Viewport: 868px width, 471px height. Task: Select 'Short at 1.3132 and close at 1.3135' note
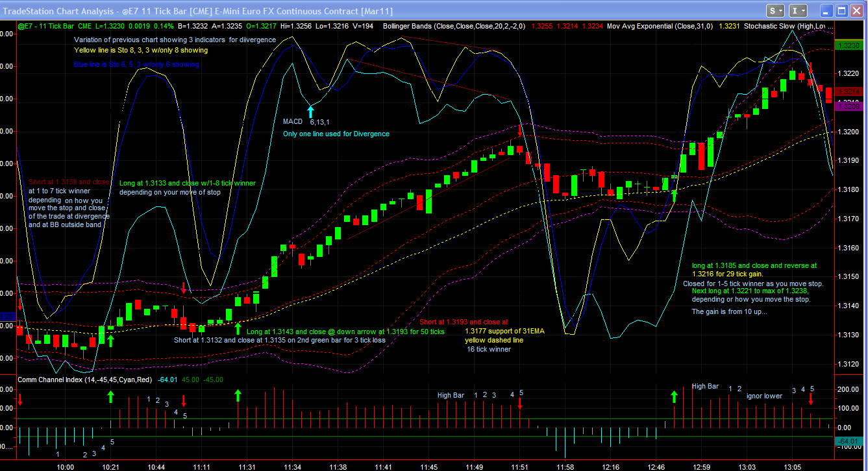(x=279, y=340)
